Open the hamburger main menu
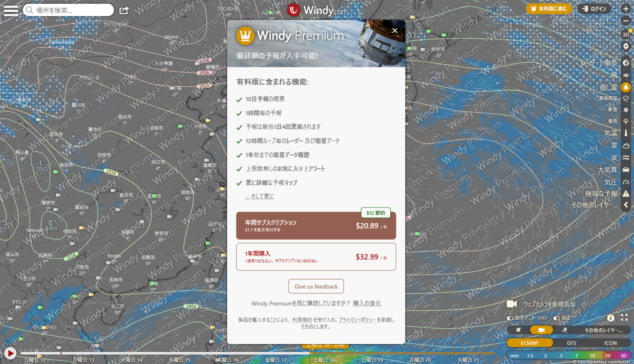Viewport: 634px width, 364px height. (x=11, y=10)
